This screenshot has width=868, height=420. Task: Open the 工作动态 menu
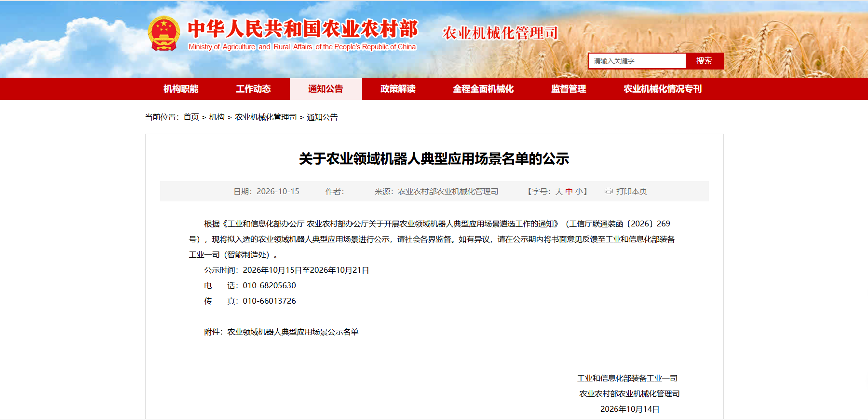point(253,89)
